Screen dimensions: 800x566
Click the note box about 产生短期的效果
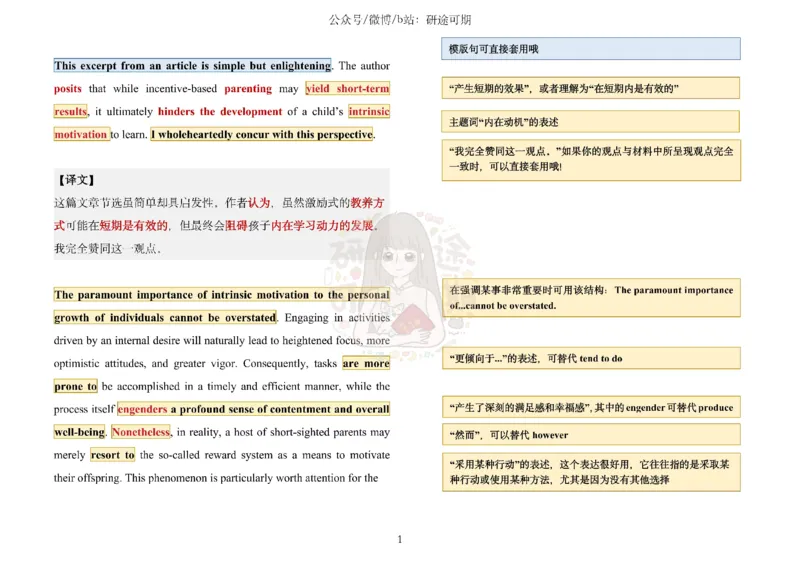pyautogui.click(x=591, y=88)
